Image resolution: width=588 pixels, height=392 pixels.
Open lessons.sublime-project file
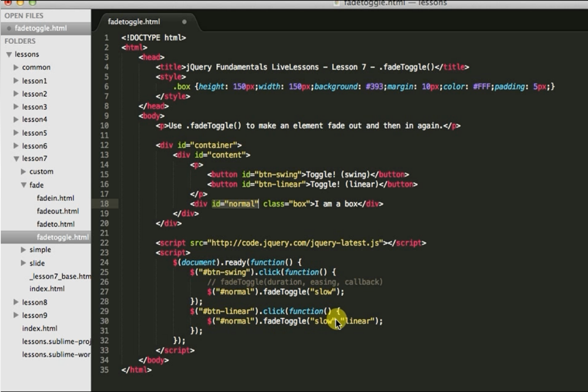point(56,342)
